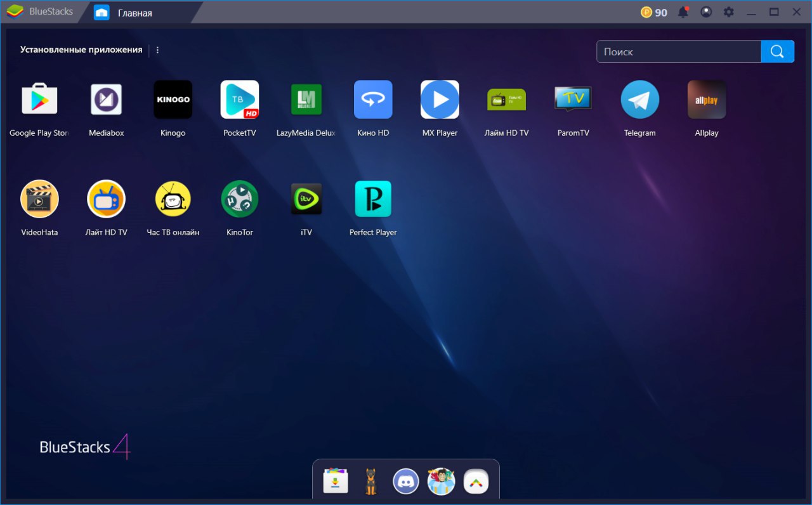
Task: Click the Установленные приложения heading
Action: pyautogui.click(x=81, y=49)
